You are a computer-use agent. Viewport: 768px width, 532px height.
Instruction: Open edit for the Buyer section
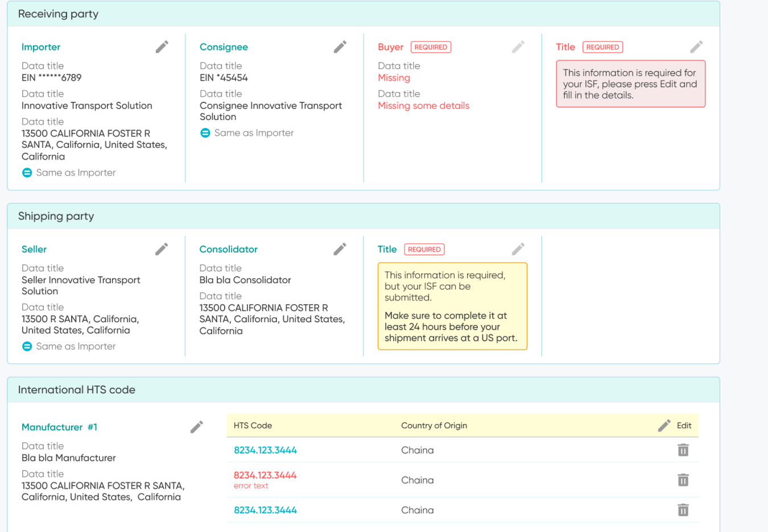[x=518, y=47]
